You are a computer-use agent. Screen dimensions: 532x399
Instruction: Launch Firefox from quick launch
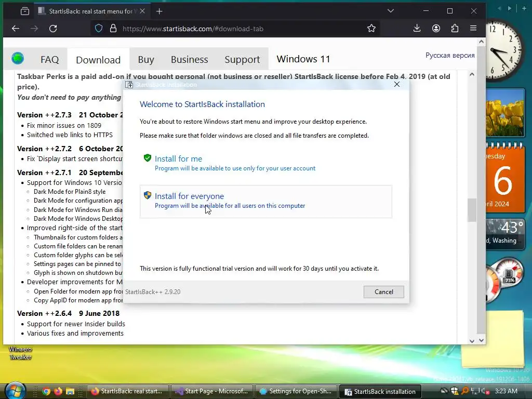(x=58, y=391)
